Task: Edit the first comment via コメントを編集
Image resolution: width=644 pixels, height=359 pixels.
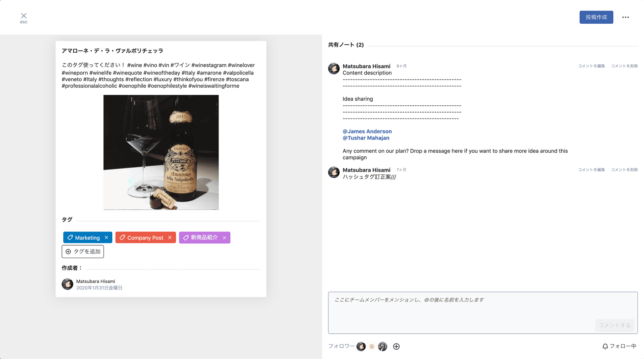Action: (591, 66)
